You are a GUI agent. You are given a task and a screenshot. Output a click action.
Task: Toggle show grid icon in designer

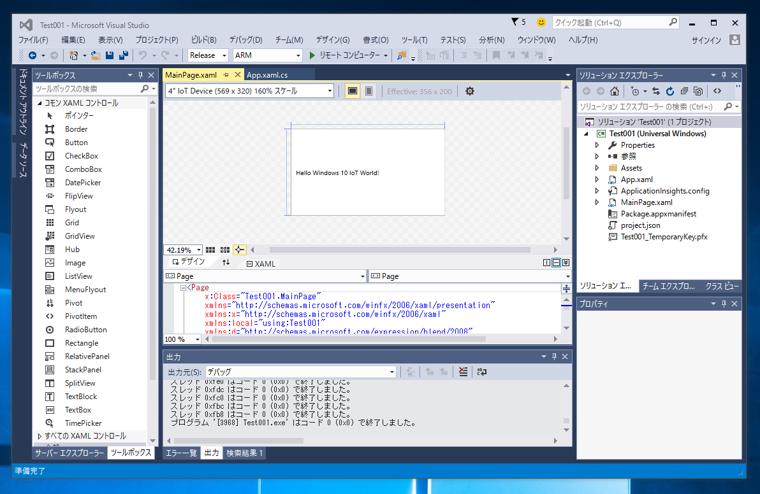coord(210,250)
